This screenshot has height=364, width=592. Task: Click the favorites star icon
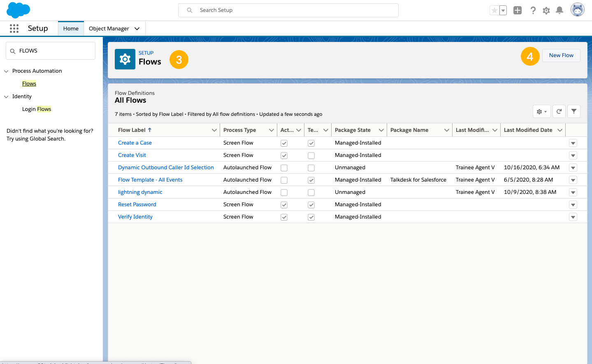point(494,9)
